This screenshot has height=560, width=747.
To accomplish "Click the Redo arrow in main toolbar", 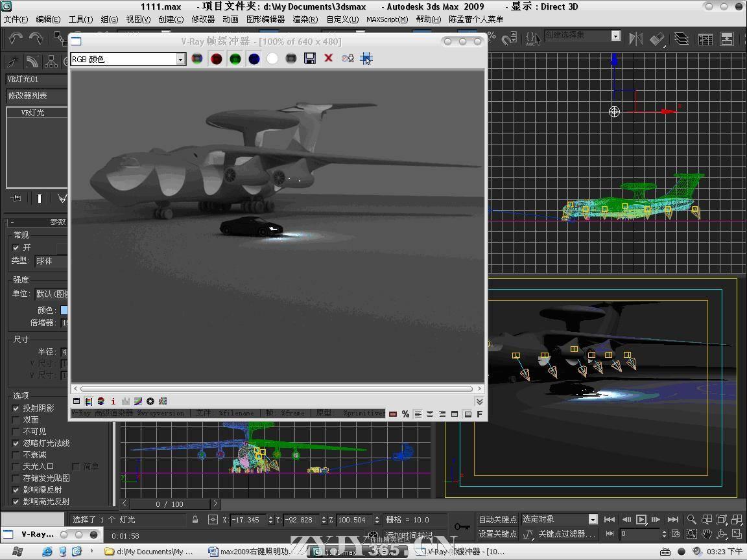I will coord(36,38).
